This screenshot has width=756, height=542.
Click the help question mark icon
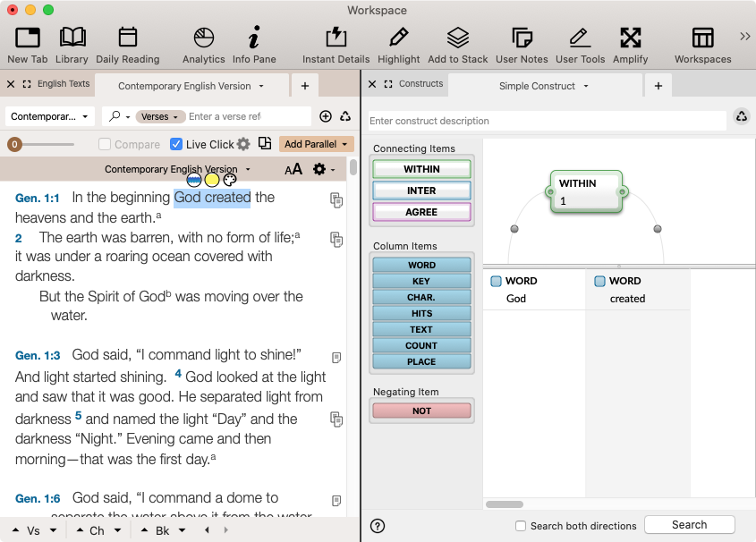click(x=378, y=526)
